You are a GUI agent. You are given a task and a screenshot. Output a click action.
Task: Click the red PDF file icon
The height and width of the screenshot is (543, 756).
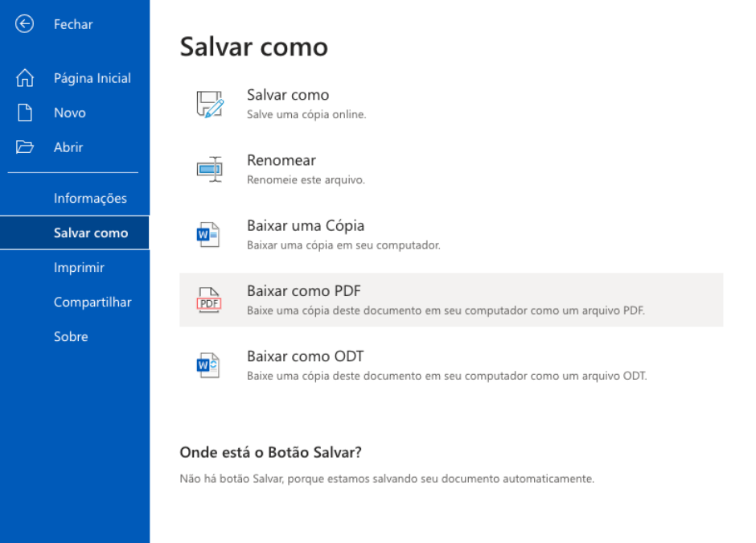coord(209,300)
